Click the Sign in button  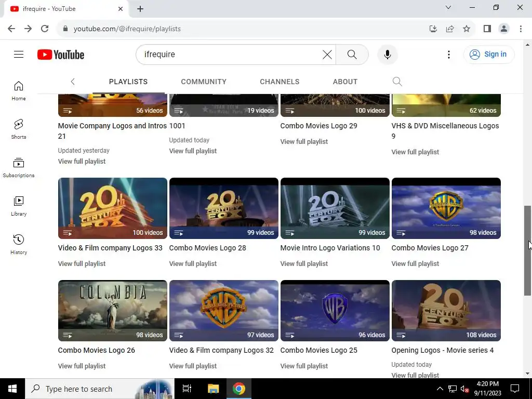489,54
